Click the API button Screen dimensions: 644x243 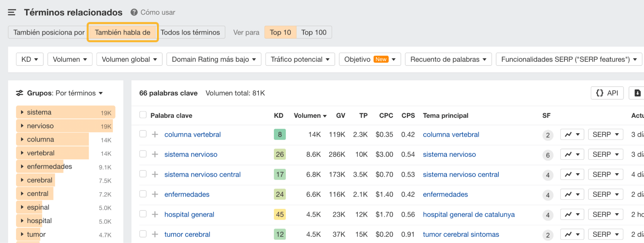(x=607, y=93)
